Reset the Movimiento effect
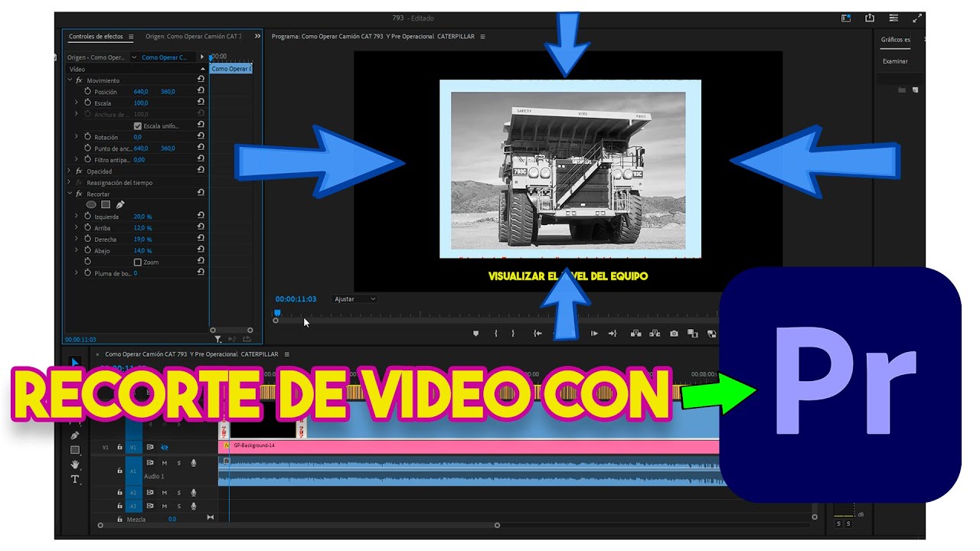The height and width of the screenshot is (551, 980). point(201,80)
